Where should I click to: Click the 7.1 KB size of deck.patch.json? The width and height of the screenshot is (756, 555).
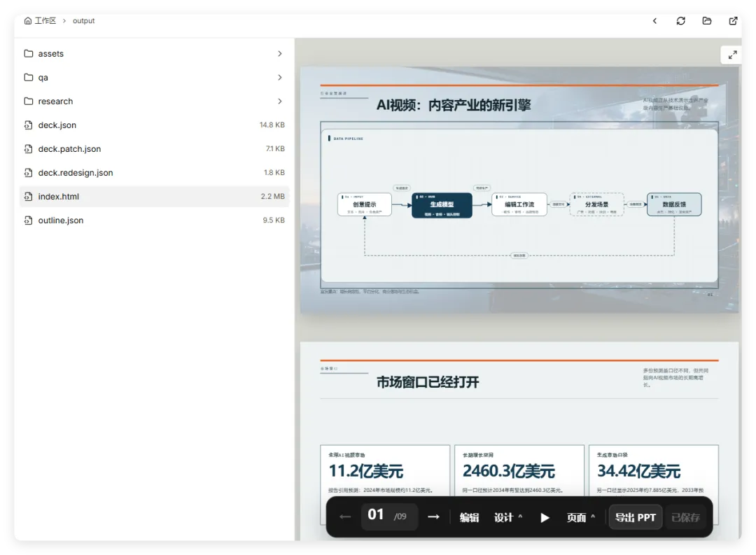tap(275, 148)
